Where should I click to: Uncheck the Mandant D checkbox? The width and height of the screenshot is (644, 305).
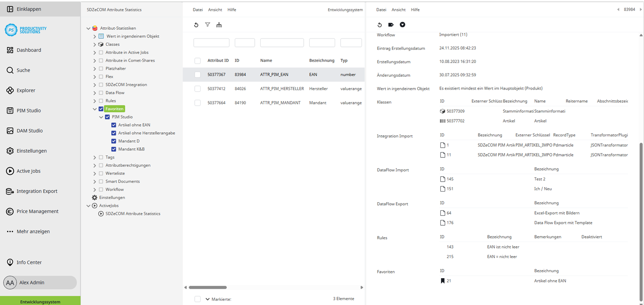[114, 141]
